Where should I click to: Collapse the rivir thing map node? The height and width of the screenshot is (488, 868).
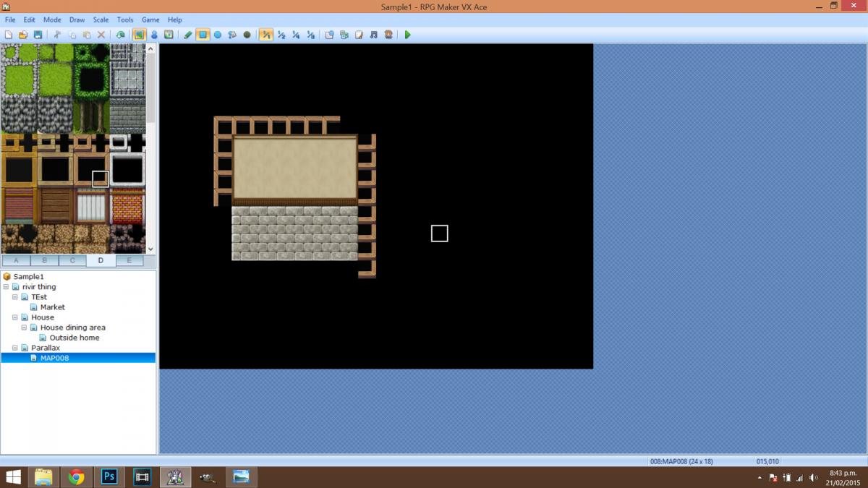pos(7,287)
